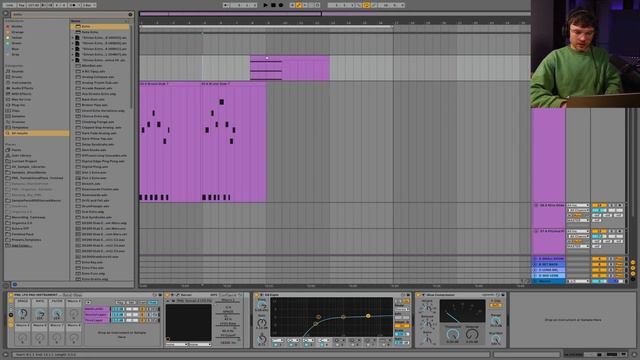The image size is (640, 360).
Task: Toggle track 06 activator in mixer
Action: pyautogui.click(x=599, y=205)
